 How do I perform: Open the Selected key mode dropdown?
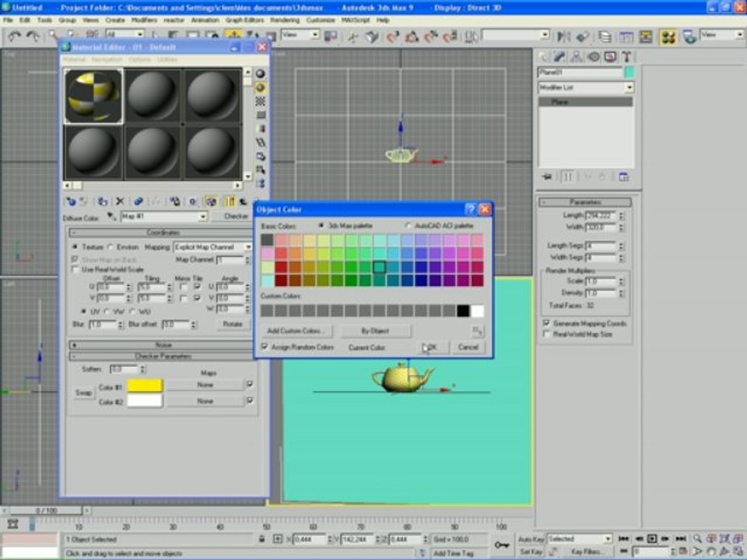(579, 539)
